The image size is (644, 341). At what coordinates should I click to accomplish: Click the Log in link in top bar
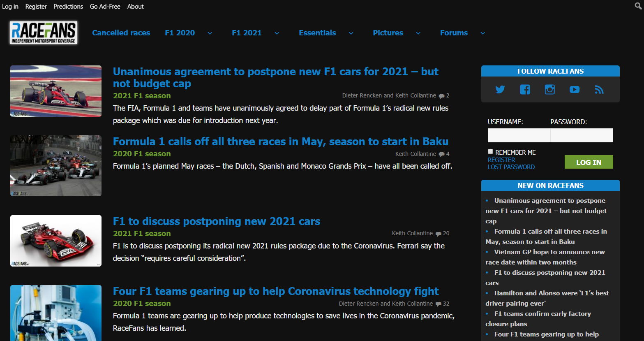coord(10,7)
